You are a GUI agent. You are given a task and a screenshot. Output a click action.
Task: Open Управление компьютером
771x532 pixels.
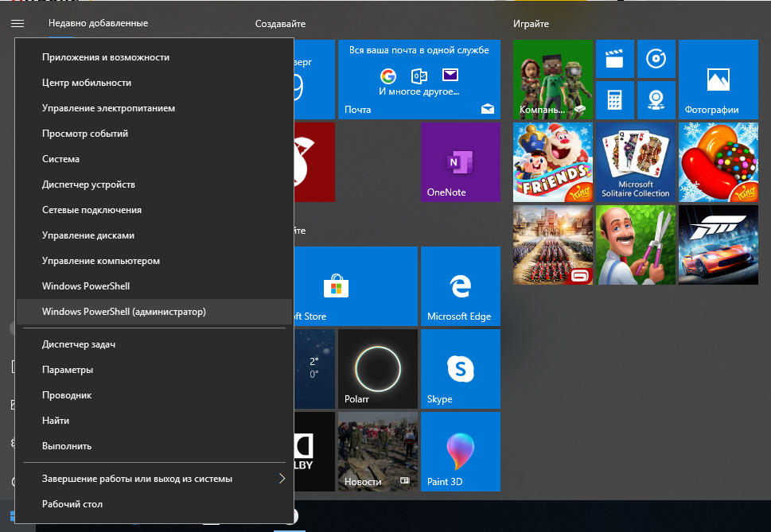(x=154, y=261)
